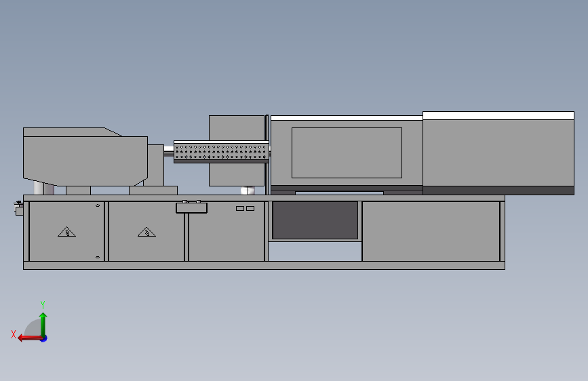Image resolution: width=588 pixels, height=381 pixels.
Task: Select the warning triangle on the second cabinet door
Action: pyautogui.click(x=146, y=232)
